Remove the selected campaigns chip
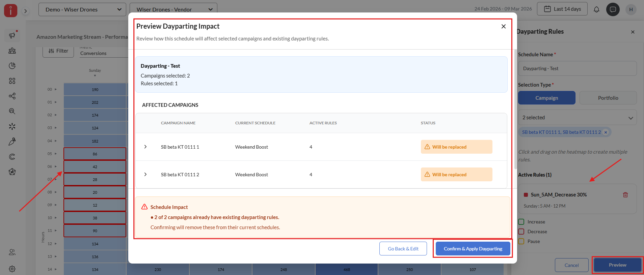This screenshot has width=644, height=275. click(x=606, y=132)
